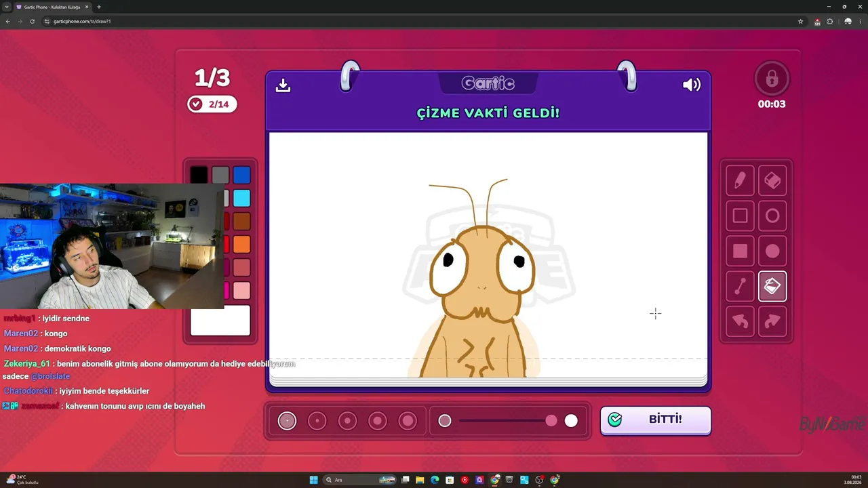
Task: Click the lock icon above the timer
Action: pyautogui.click(x=772, y=79)
